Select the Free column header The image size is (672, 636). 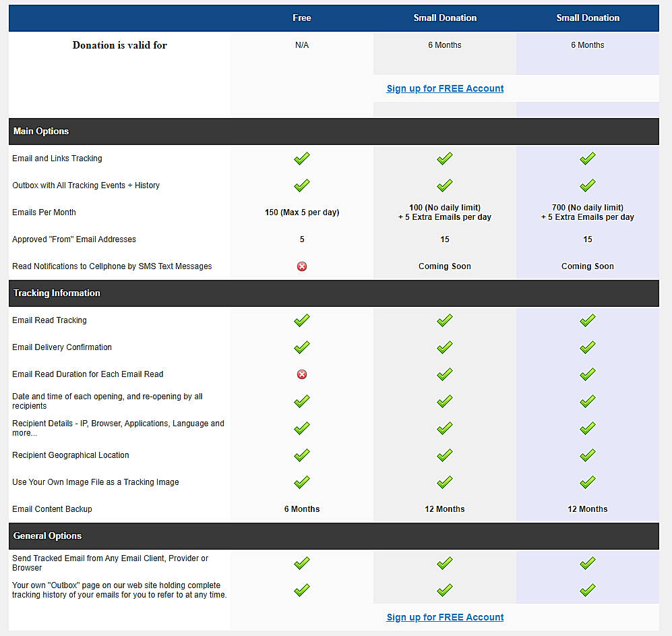pos(302,18)
